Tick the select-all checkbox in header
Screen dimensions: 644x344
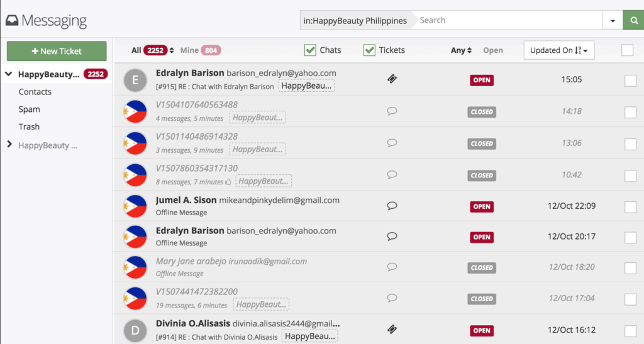[x=627, y=50]
